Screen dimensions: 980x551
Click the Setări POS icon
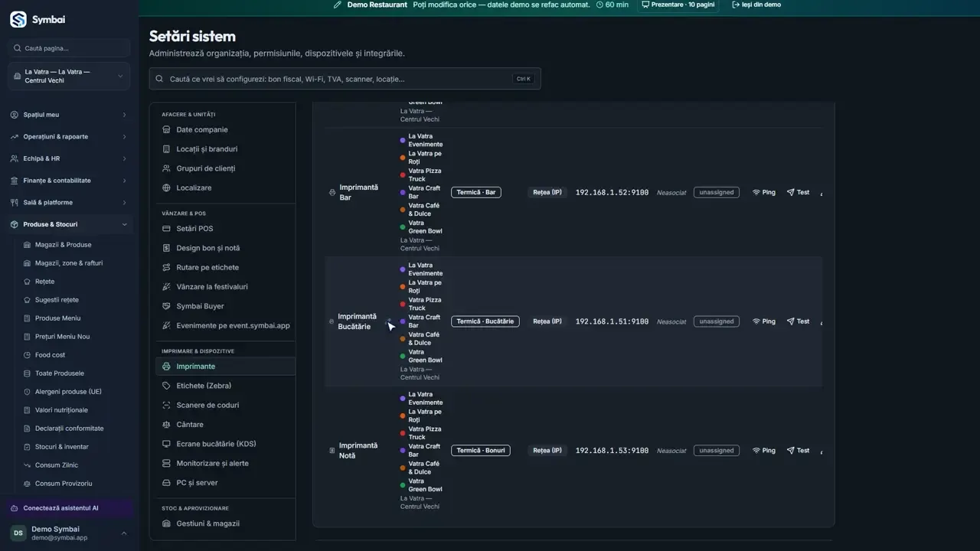167,229
